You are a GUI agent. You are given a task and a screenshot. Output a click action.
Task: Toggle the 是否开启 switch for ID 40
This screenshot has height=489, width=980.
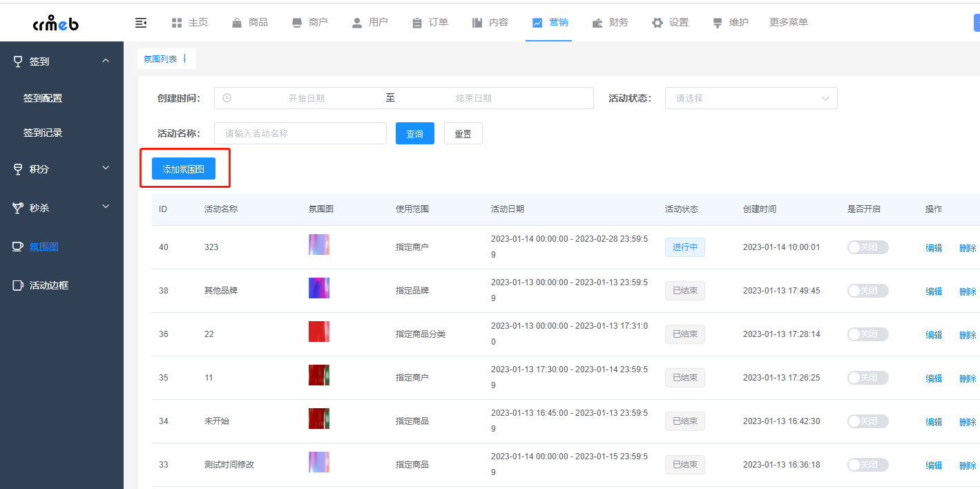pos(867,247)
